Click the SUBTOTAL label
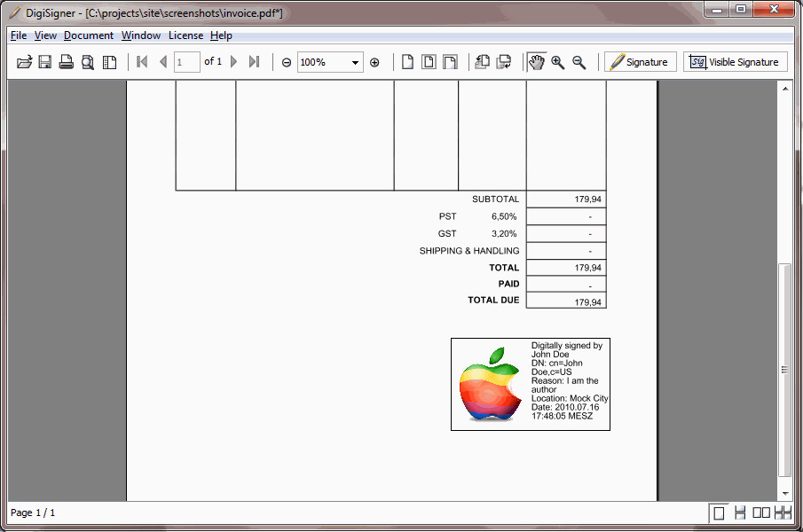This screenshot has height=532, width=803. click(495, 199)
